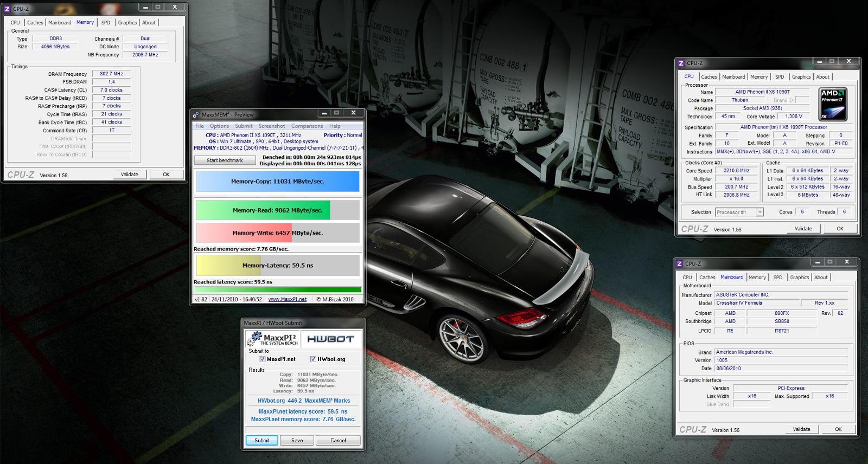The height and width of the screenshot is (464, 868).
Task: Click the Code Name Thuban value
Action: pos(740,100)
